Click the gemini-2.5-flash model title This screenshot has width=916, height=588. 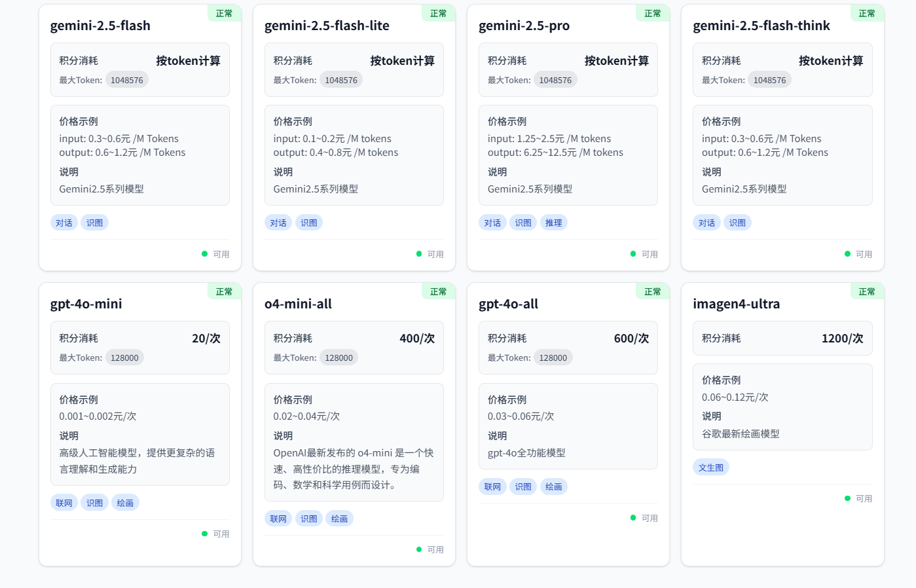(x=100, y=26)
